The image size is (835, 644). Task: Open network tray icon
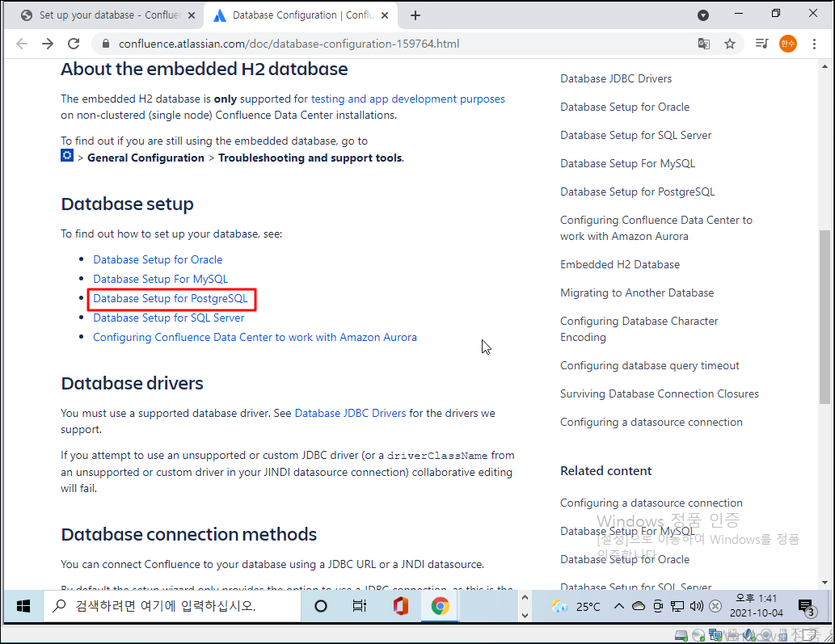677,606
